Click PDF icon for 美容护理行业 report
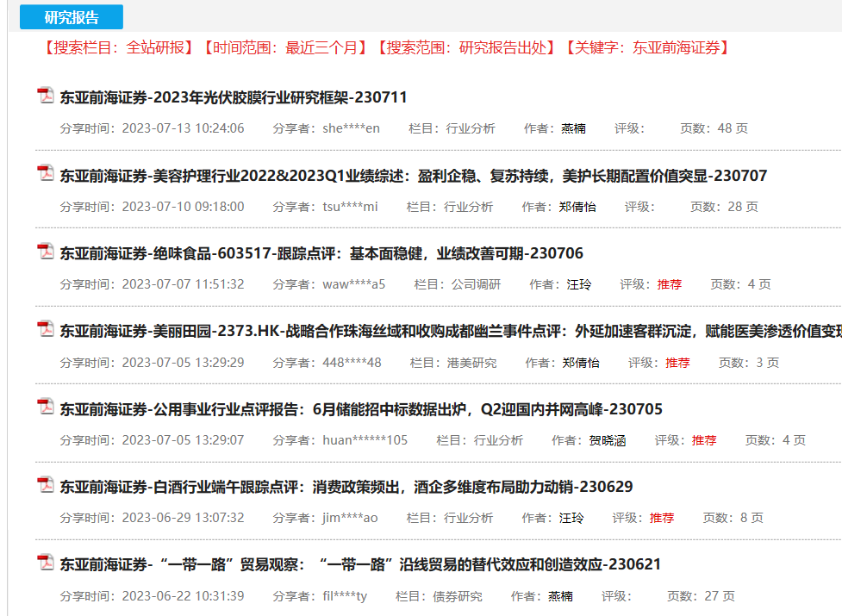 pyautogui.click(x=46, y=173)
